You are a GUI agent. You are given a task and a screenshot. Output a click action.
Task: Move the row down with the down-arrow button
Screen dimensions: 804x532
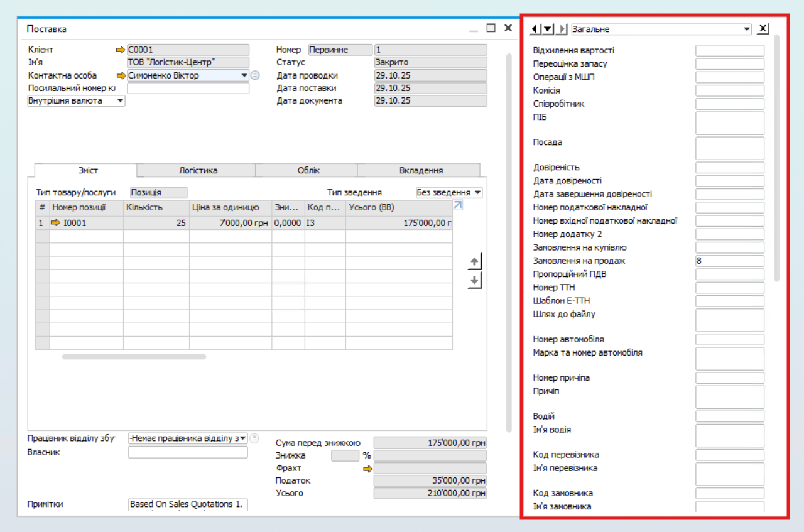click(475, 281)
